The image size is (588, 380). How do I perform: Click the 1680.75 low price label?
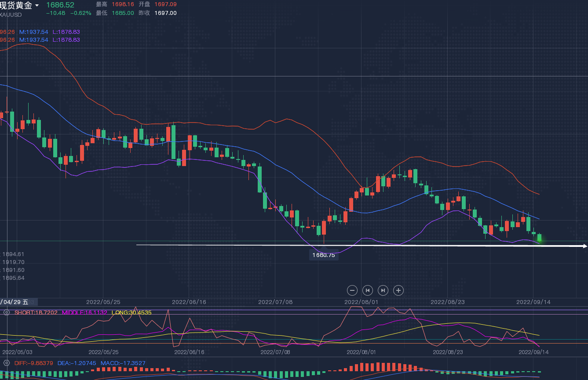(324, 255)
